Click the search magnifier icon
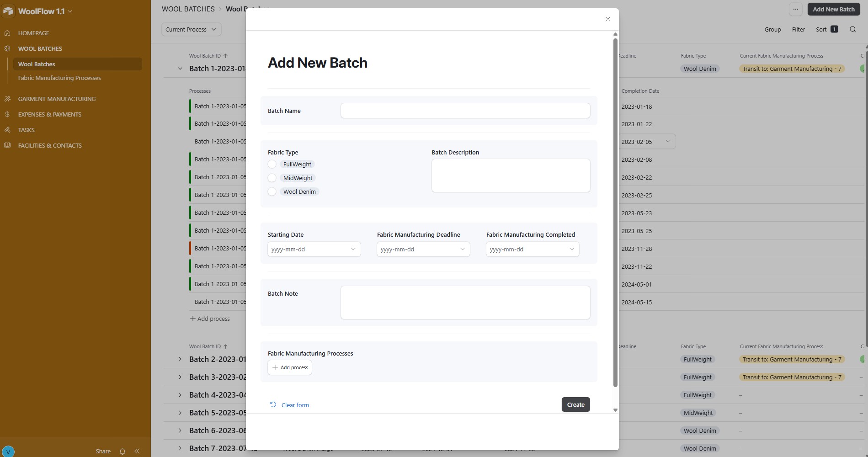Viewport: 868px width, 457px height. [852, 29]
